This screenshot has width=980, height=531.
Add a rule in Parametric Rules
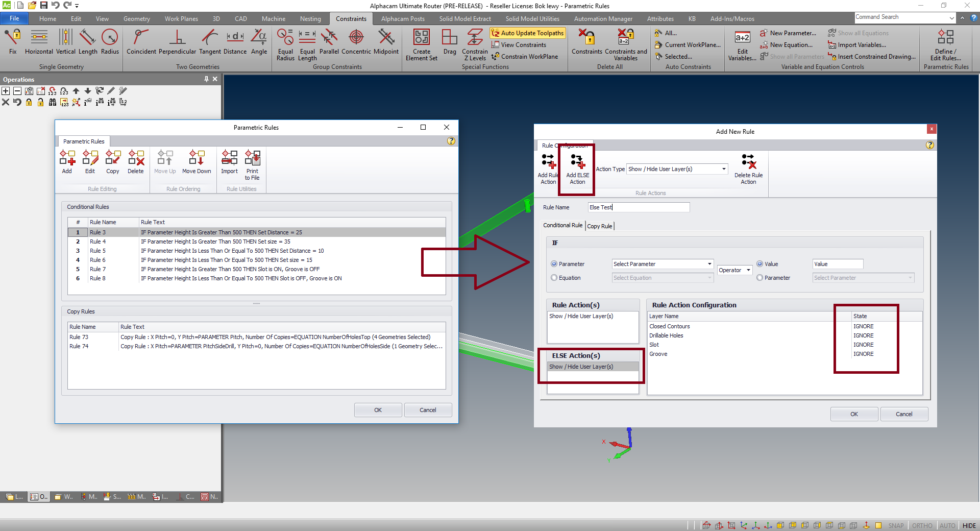tap(67, 162)
